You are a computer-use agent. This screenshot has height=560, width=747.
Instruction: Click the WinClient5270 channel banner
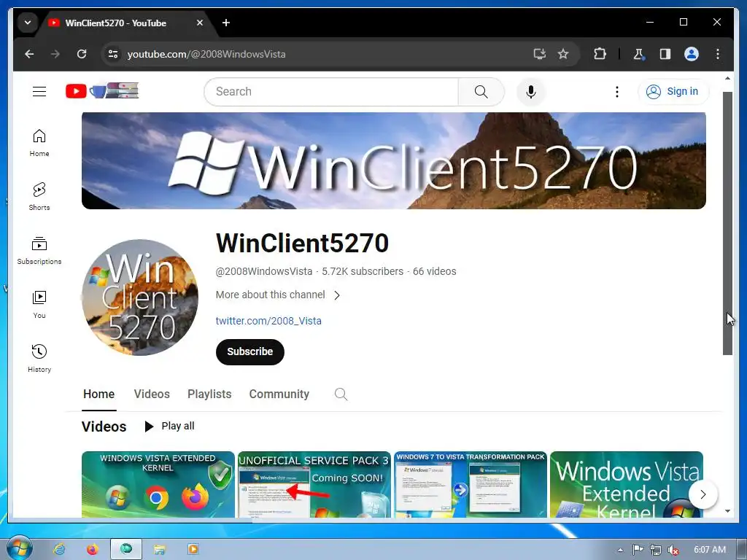pyautogui.click(x=393, y=160)
